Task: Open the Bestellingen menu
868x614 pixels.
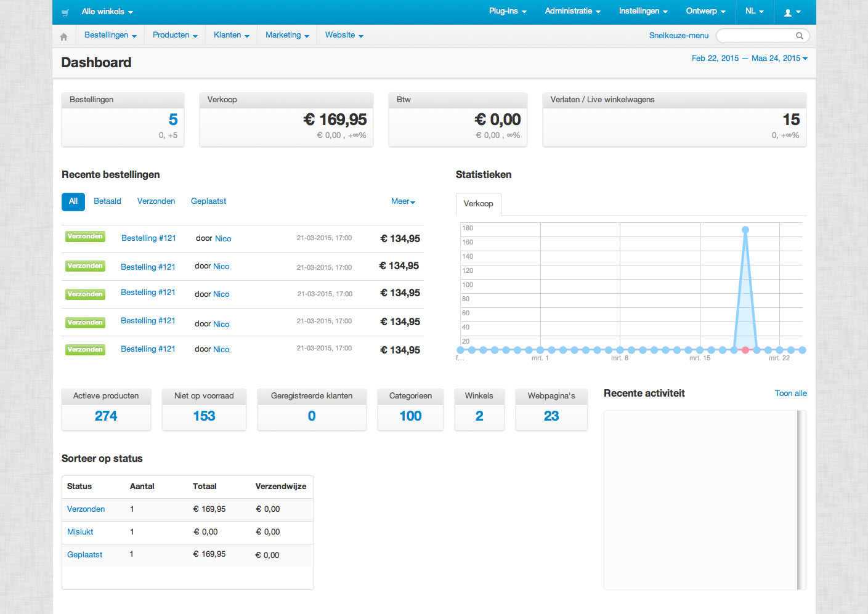Action: tap(110, 35)
